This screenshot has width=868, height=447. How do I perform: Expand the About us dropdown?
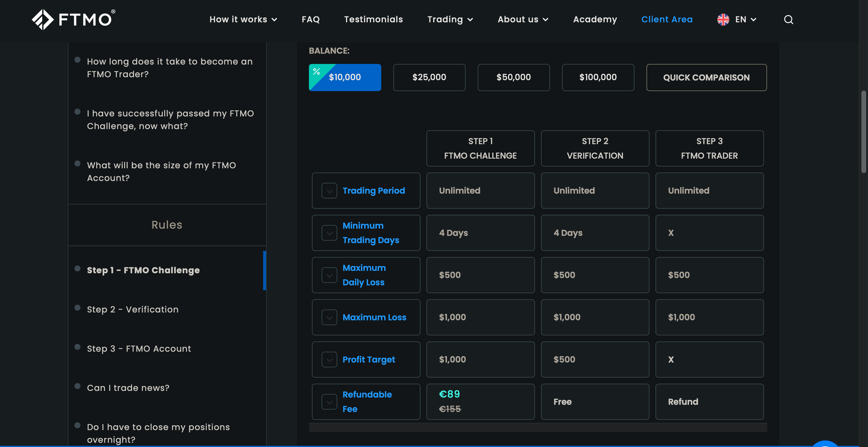(x=523, y=20)
